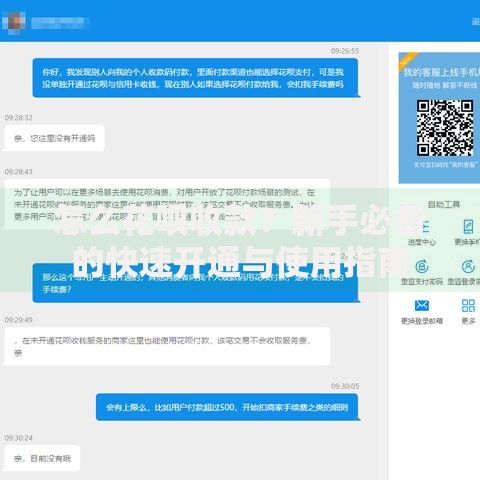Select the first blue message starting 你好，我发现别人

coord(195,78)
